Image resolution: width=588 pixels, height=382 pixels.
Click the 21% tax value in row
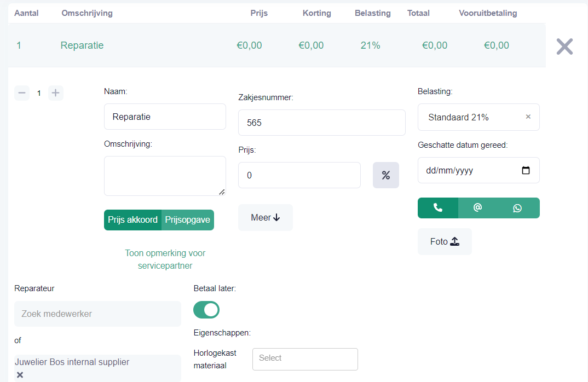371,45
